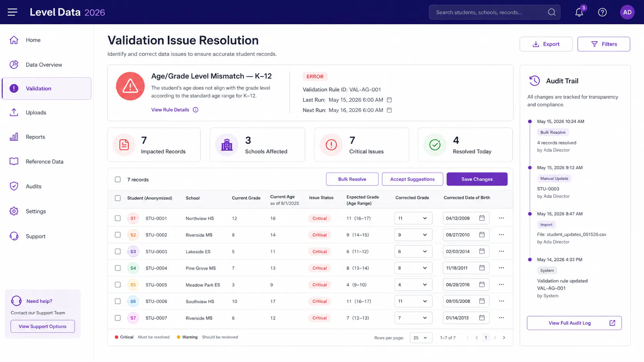Select the checkbox for STU-0007
Viewport: 644px width, 362px height.
click(x=118, y=318)
